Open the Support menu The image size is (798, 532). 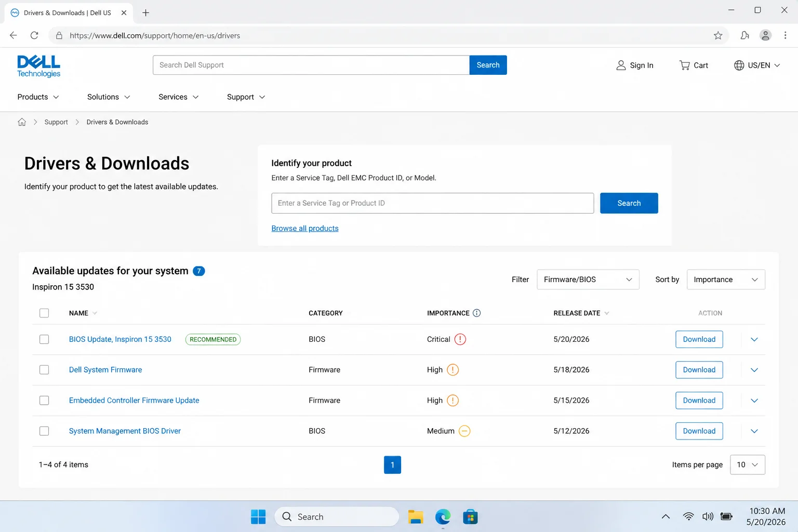[246, 97]
